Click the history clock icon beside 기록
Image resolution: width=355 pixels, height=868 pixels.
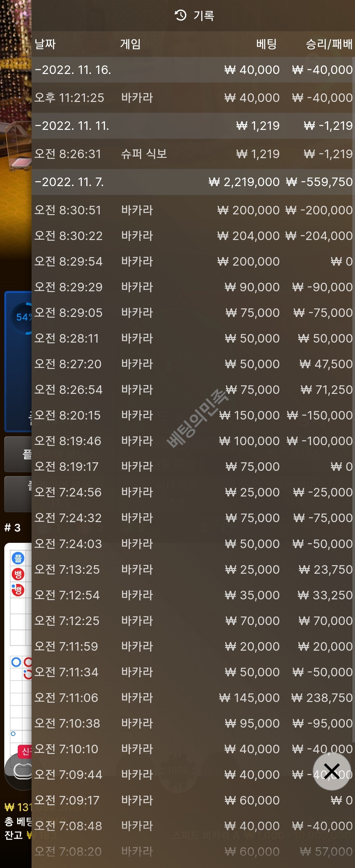(x=180, y=15)
